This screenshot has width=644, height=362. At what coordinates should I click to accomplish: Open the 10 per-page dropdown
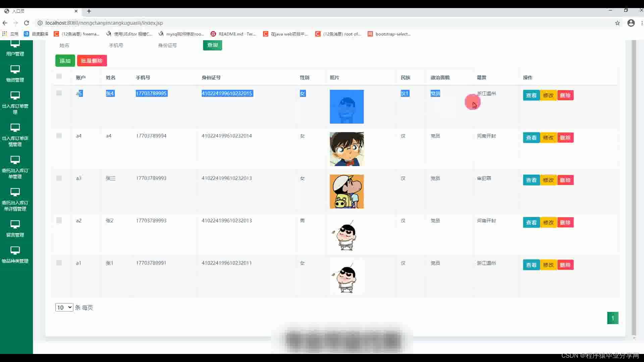(64, 307)
